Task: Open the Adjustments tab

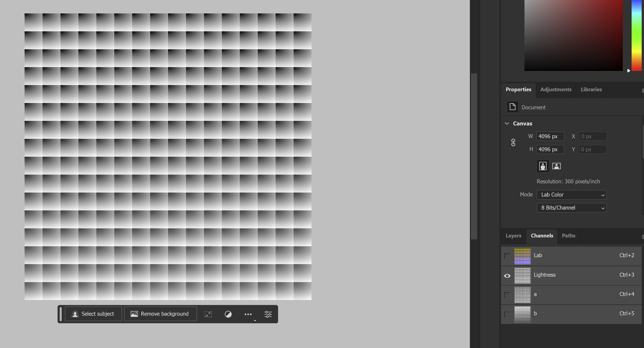Action: 556,89
